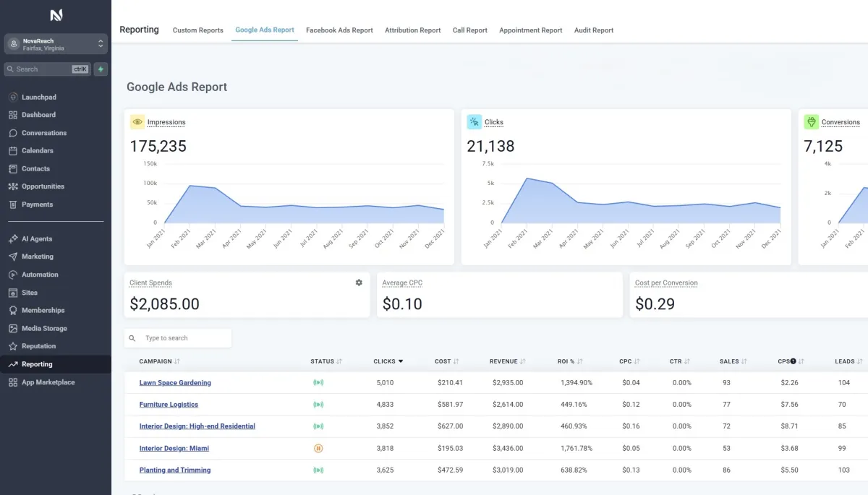
Task: Open the Reputation sidebar item
Action: click(x=38, y=346)
